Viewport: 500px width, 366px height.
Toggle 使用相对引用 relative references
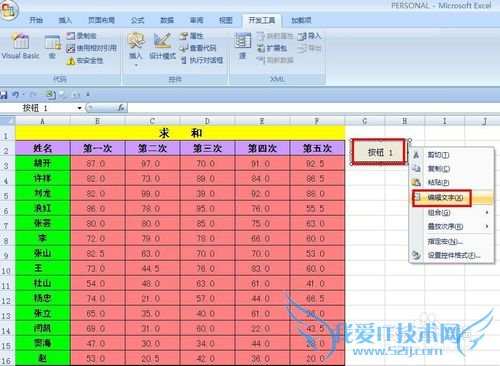(x=91, y=48)
